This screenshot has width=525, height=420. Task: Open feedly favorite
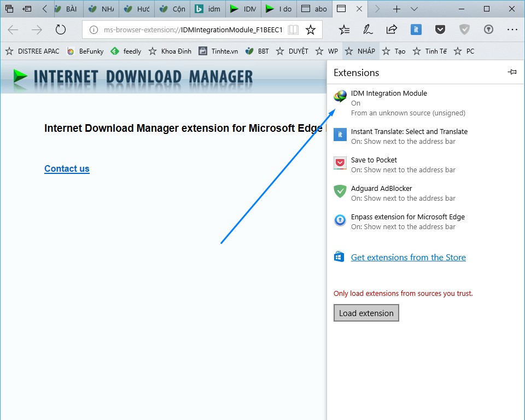[126, 51]
